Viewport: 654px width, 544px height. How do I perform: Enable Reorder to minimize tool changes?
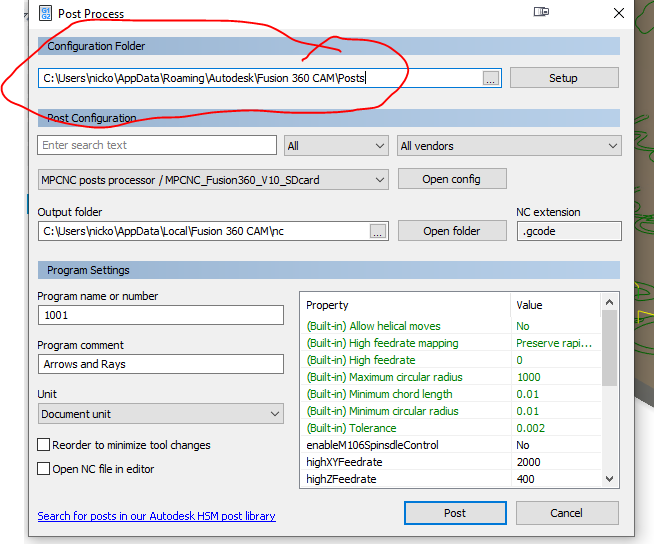44,445
